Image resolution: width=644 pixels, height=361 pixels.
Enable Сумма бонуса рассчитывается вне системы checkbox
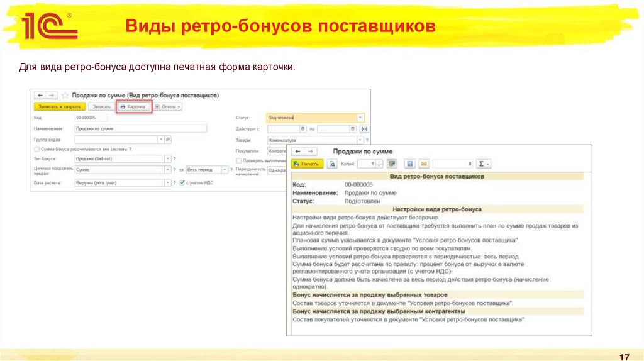click(x=37, y=150)
